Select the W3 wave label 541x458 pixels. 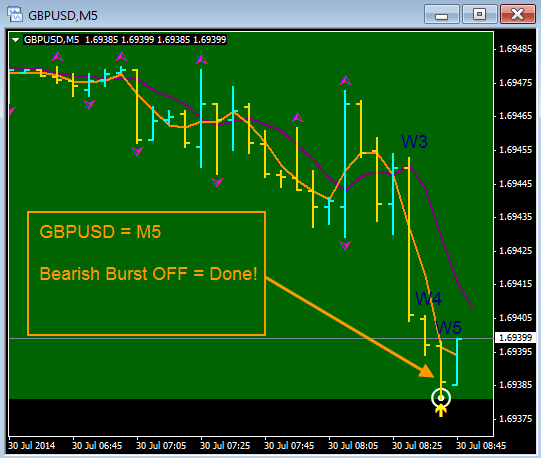click(x=414, y=142)
